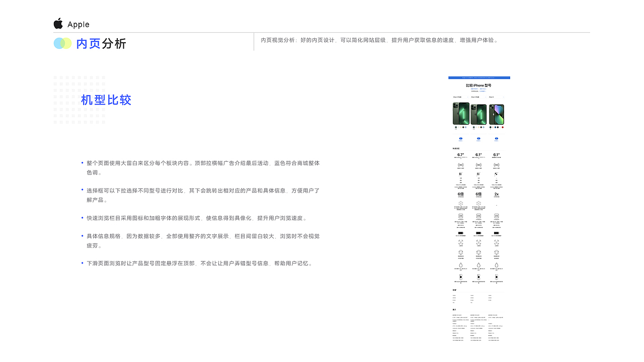Click the first alpine green iPhone Pro Max image
644x362 pixels.
(x=461, y=113)
